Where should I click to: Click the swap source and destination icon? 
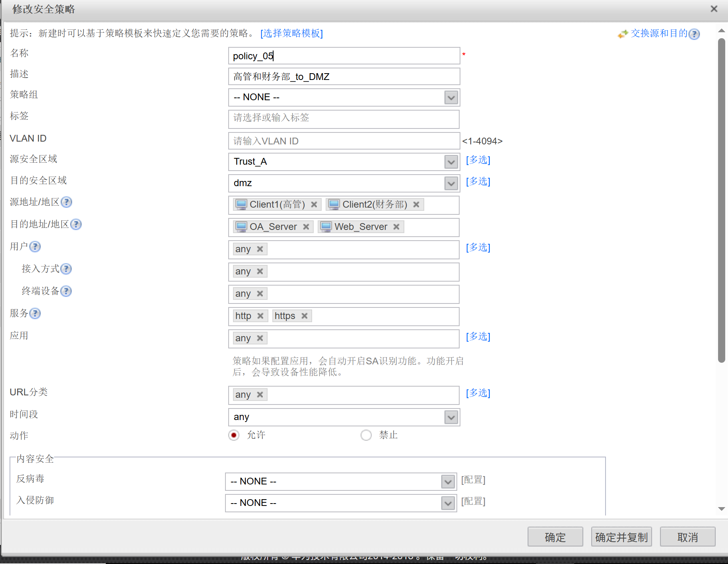click(623, 34)
